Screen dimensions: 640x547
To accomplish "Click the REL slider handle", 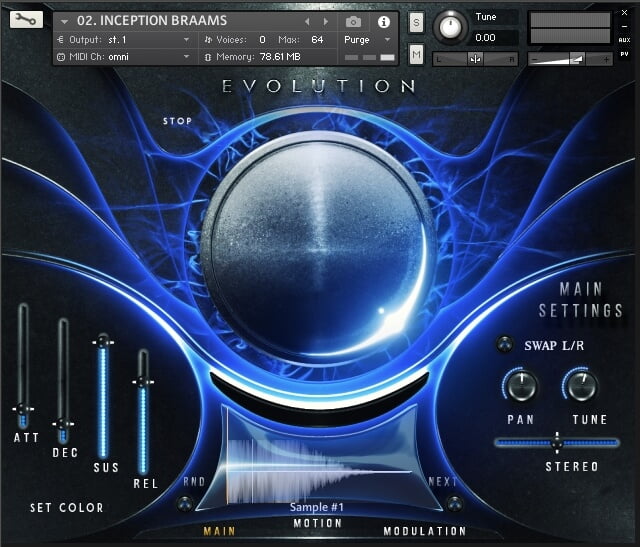I will tap(143, 382).
